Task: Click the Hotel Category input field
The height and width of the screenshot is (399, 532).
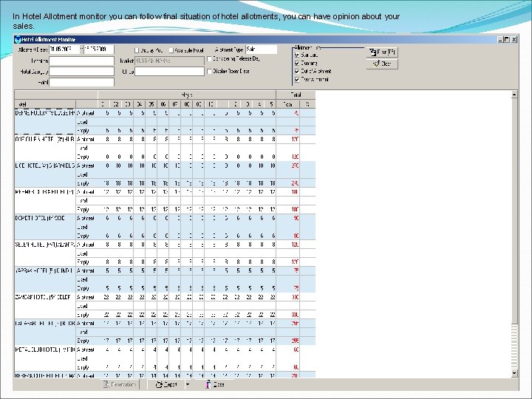Action: click(x=82, y=72)
